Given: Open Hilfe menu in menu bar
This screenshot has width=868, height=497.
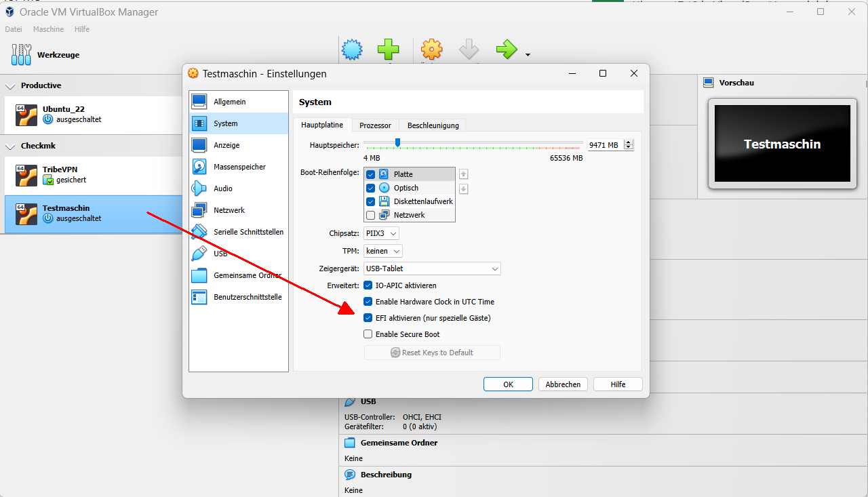Looking at the screenshot, I should [82, 29].
